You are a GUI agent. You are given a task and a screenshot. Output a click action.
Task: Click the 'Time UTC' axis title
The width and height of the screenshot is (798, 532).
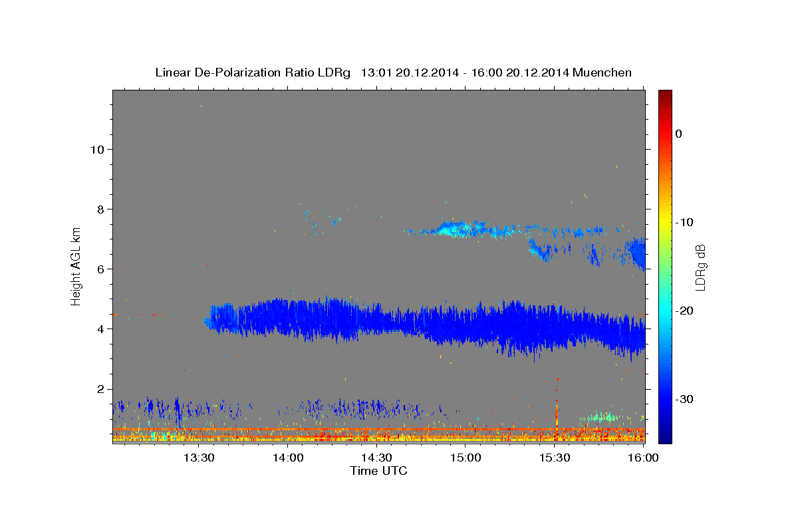coord(378,471)
